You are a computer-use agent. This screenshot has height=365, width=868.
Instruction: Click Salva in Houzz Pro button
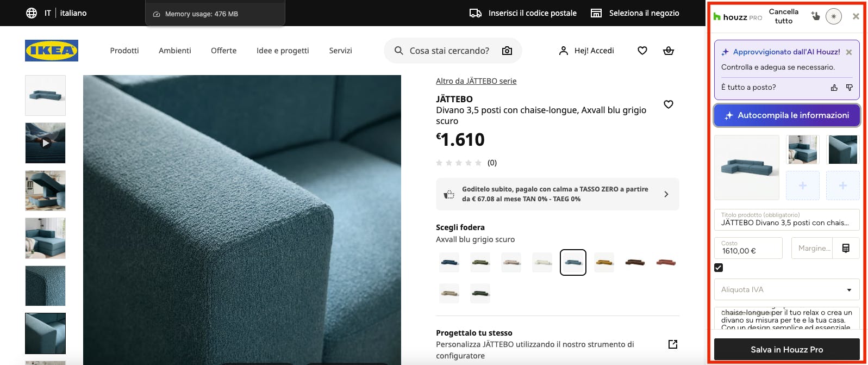pyautogui.click(x=786, y=349)
